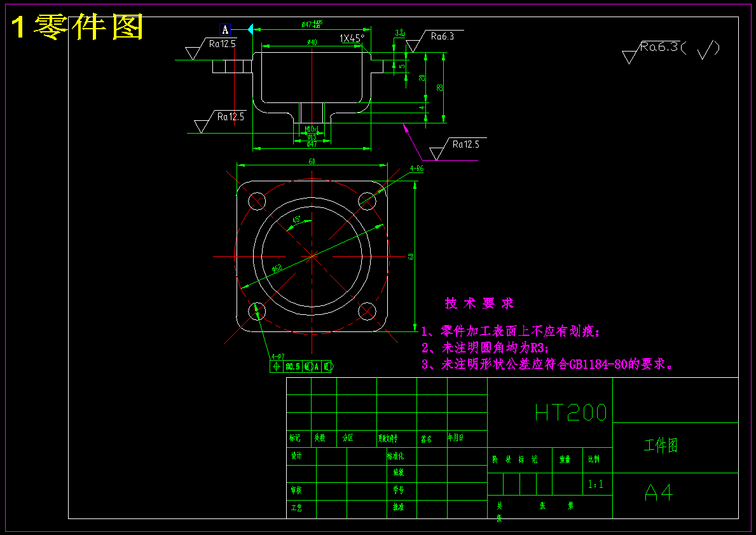The image size is (756, 535).
Task: Select the "M10x1" thread dimension
Action: (x=311, y=129)
